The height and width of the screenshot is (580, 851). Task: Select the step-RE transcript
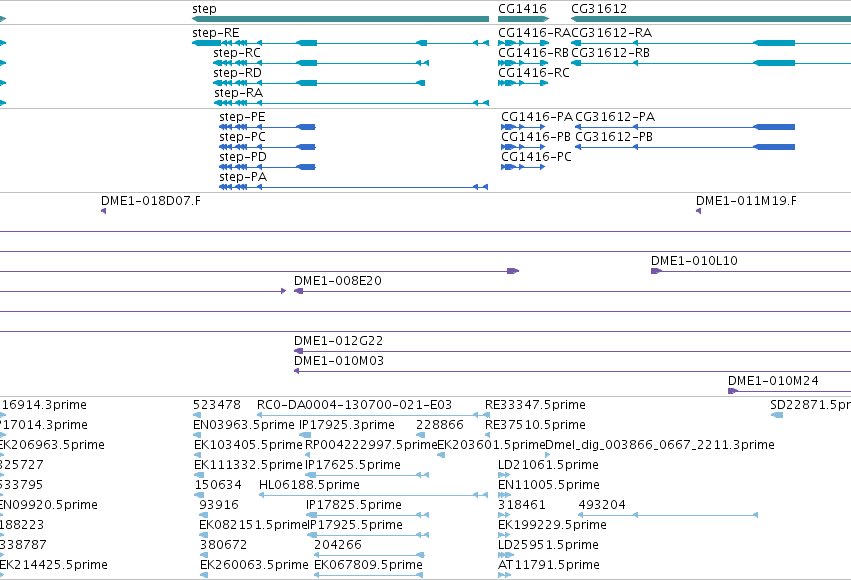(340, 43)
